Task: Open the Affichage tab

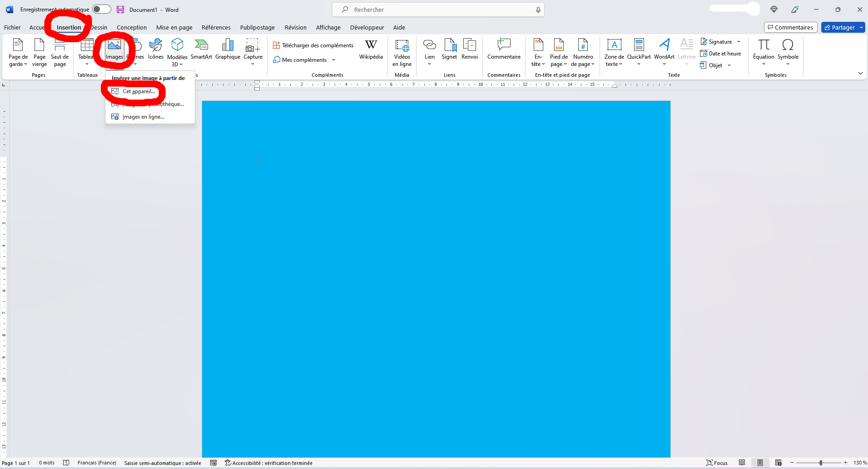Action: tap(328, 28)
